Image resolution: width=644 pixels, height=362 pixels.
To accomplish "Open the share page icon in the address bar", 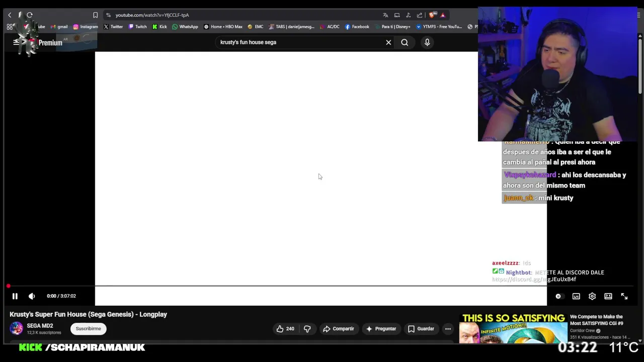I will [x=420, y=15].
